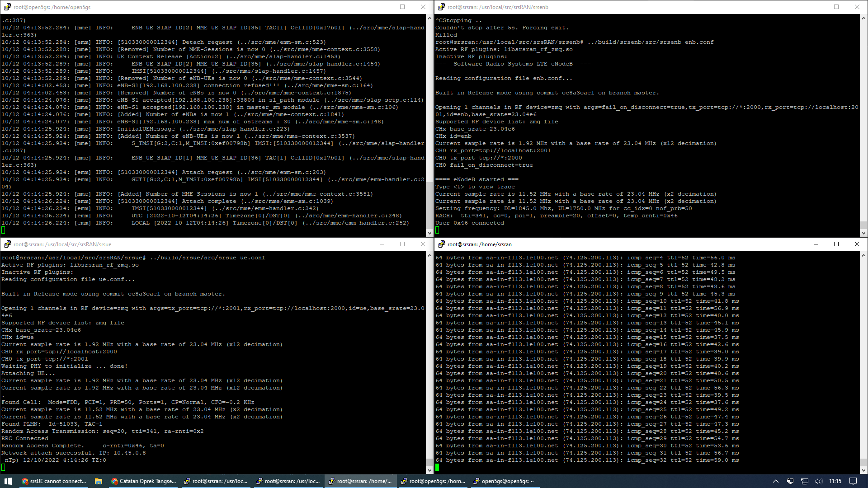Image resolution: width=868 pixels, height=488 pixels.
Task: Switch to open5gs@open5gs: ~ taskbar item
Action: click(x=503, y=481)
